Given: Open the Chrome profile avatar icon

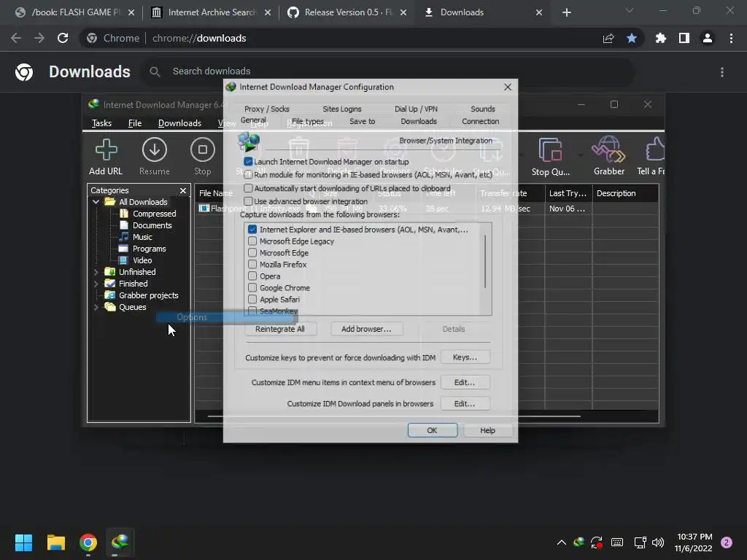Looking at the screenshot, I should point(708,38).
